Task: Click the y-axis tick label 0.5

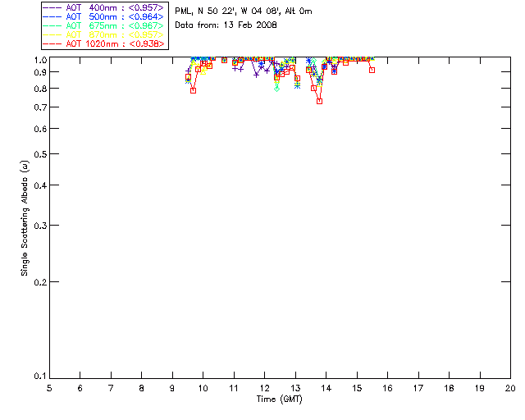Action: click(40, 154)
